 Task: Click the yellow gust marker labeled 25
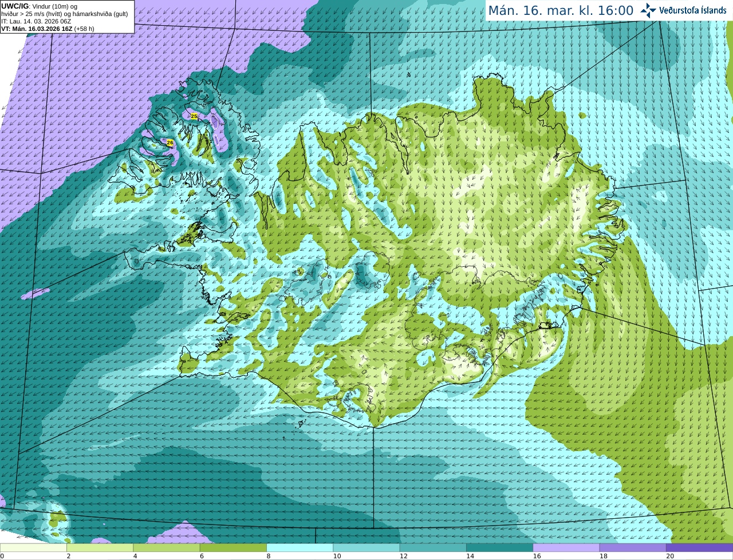[x=194, y=116]
